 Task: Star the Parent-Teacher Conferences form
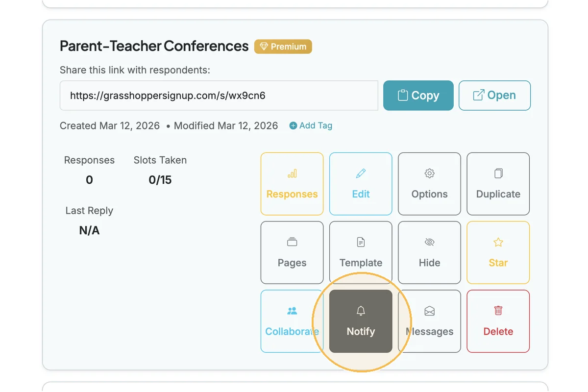(x=498, y=252)
